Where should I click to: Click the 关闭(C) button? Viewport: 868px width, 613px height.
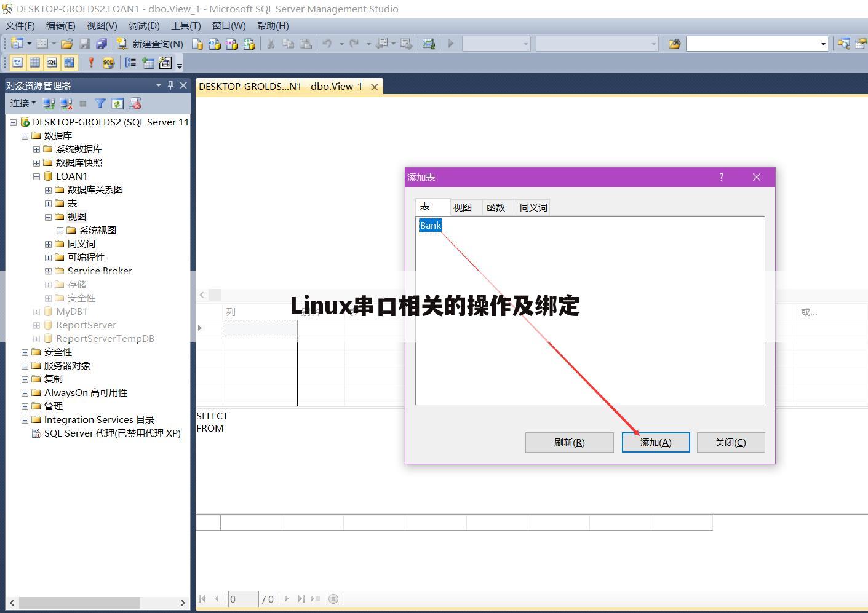[731, 442]
